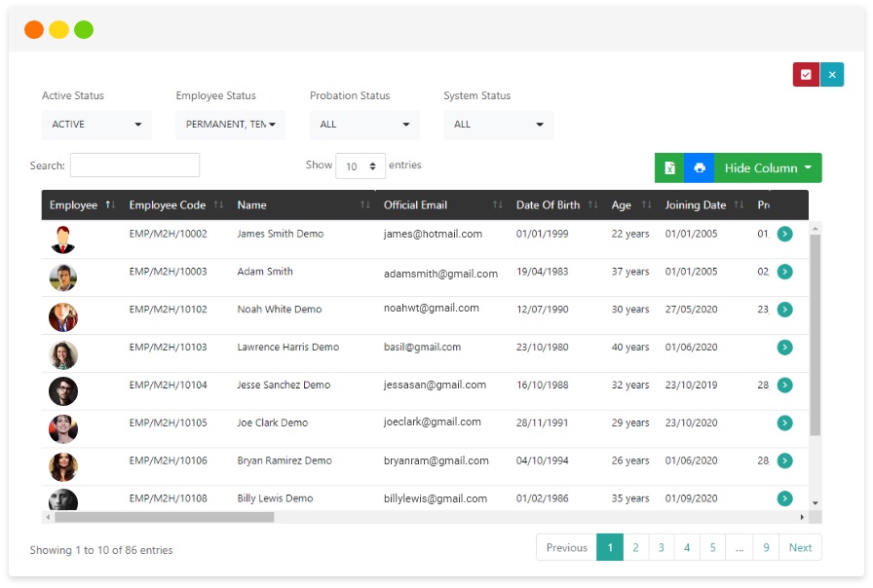Open details for Noah White Demo
Image resolution: width=873 pixels, height=588 pixels.
(x=785, y=309)
